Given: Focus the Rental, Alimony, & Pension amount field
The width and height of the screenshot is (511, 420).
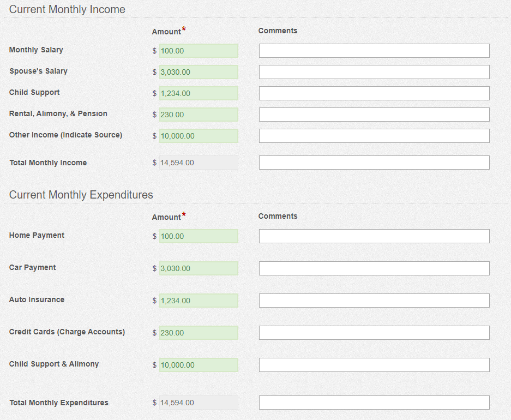Looking at the screenshot, I should coord(199,115).
